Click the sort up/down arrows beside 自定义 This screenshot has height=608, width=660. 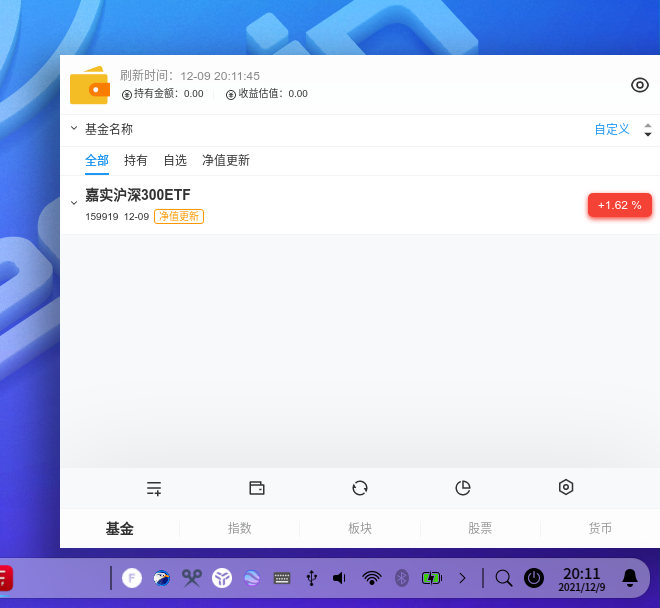(648, 130)
